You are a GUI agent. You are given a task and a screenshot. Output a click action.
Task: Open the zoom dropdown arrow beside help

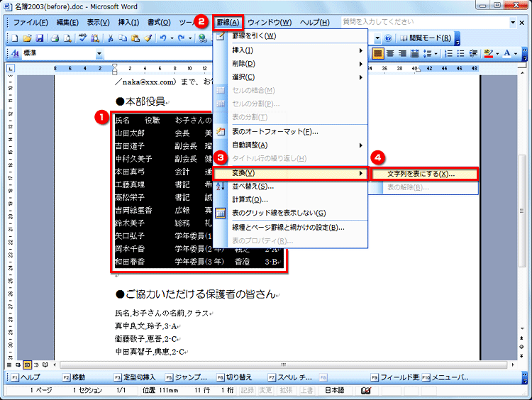[377, 38]
